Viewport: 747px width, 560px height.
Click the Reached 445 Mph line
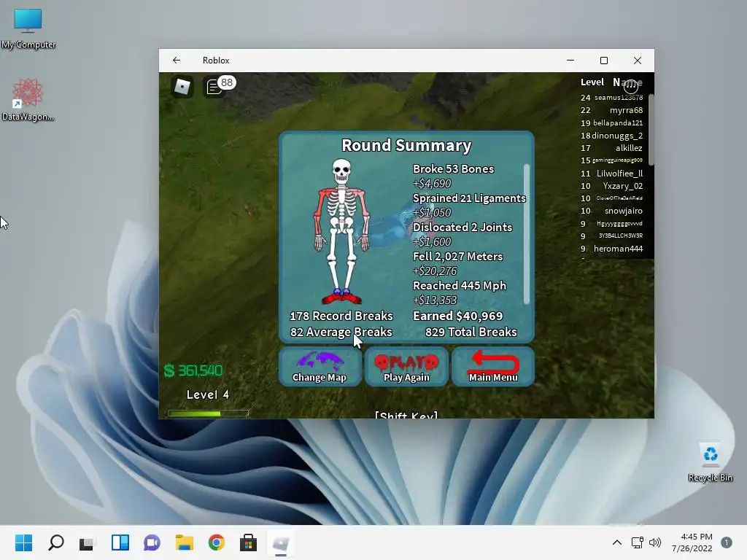point(460,285)
